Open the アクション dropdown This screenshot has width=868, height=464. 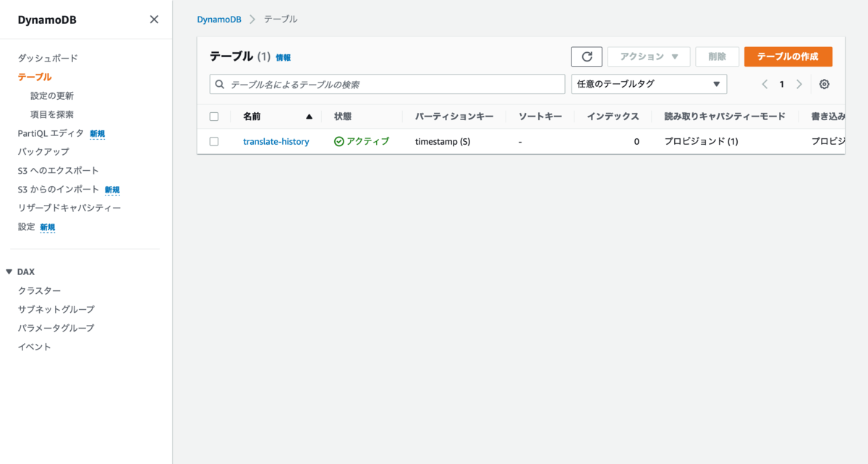tap(649, 56)
